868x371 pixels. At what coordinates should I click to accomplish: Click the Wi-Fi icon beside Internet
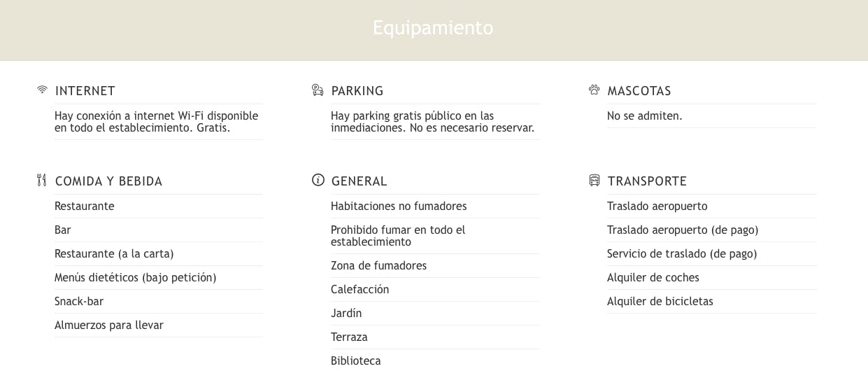point(42,90)
